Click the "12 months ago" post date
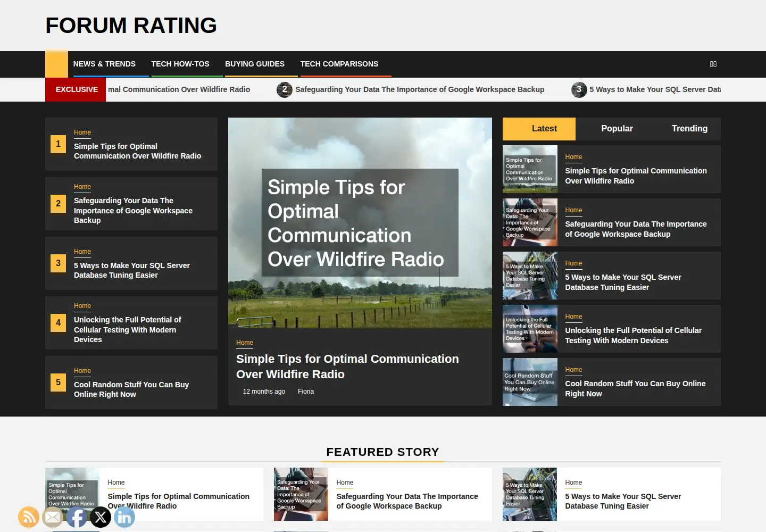766x532 pixels. pyautogui.click(x=264, y=392)
